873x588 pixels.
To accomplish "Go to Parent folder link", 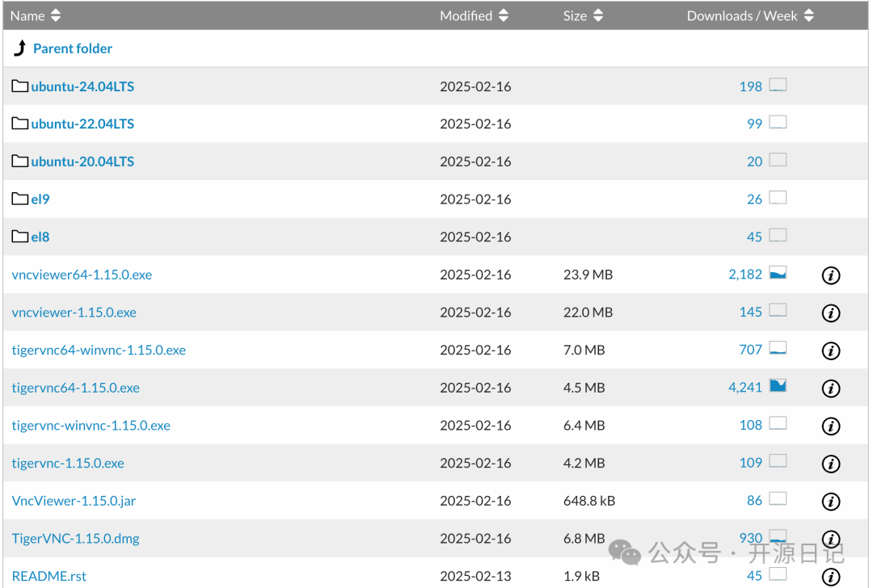I will (x=73, y=48).
